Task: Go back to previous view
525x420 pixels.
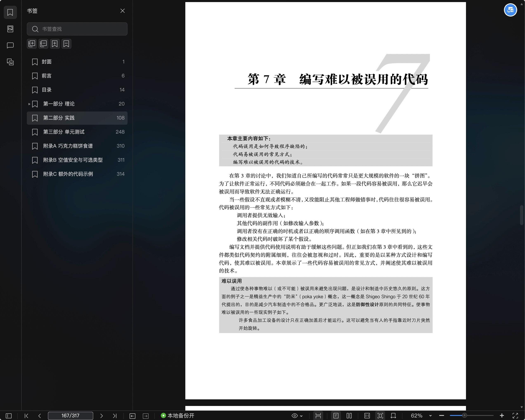Action: click(132, 416)
